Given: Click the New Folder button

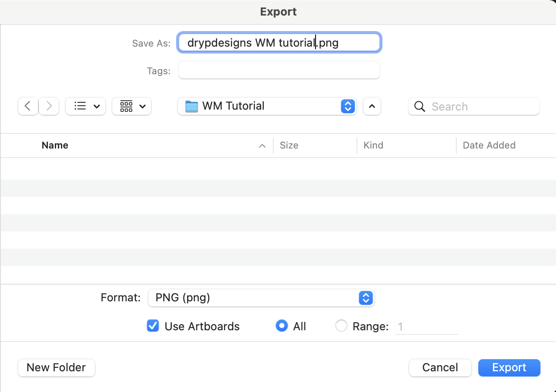Looking at the screenshot, I should point(56,367).
